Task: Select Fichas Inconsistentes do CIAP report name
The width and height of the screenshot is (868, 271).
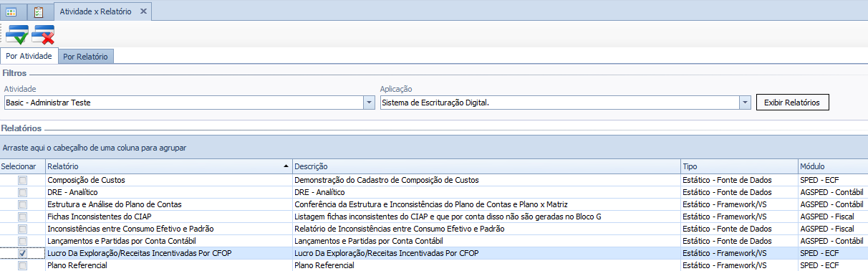Action: click(x=99, y=217)
